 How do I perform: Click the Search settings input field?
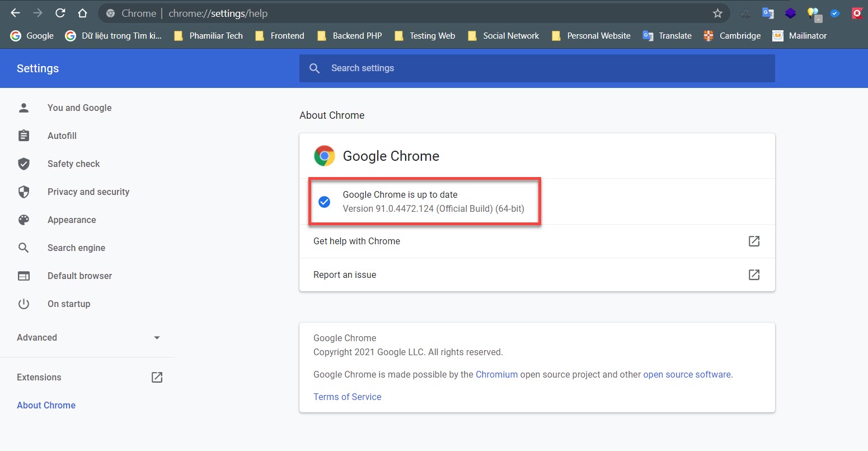[x=537, y=68]
